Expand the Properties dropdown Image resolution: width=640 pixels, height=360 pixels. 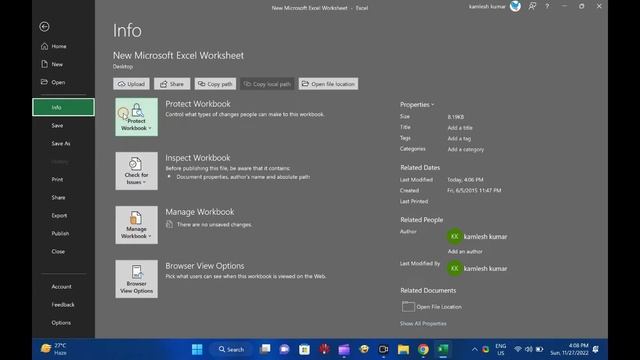417,104
